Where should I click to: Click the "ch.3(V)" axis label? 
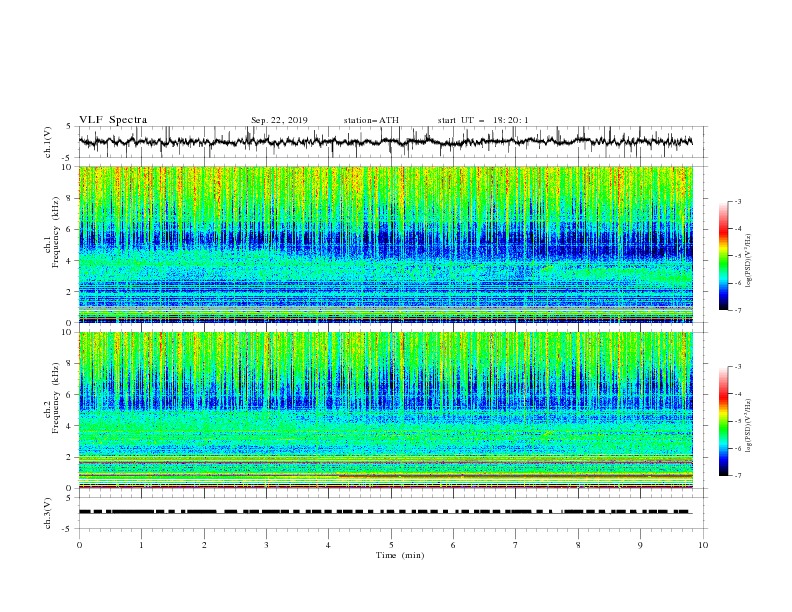(x=48, y=513)
